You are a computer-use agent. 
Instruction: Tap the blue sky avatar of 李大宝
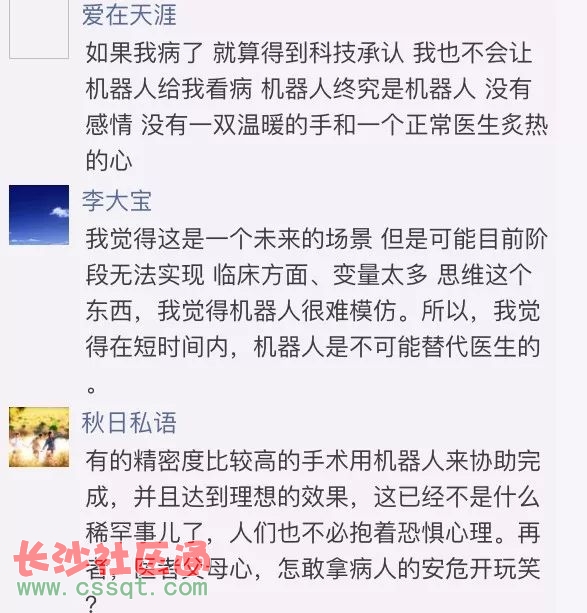(39, 215)
